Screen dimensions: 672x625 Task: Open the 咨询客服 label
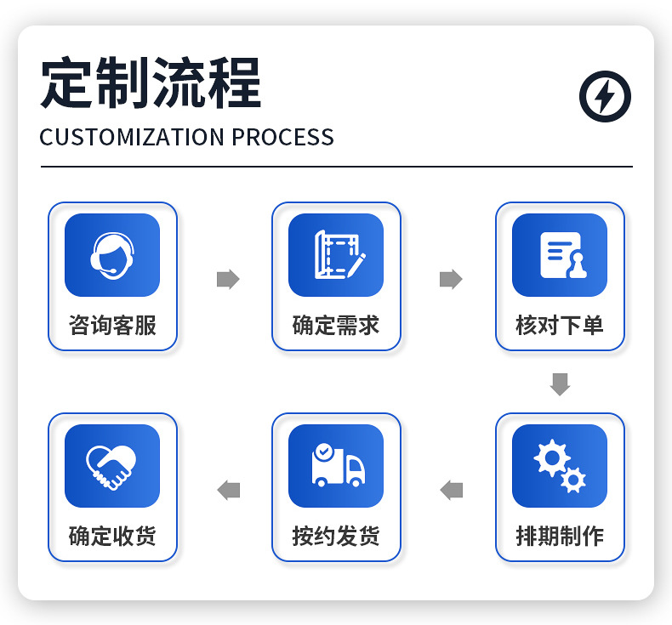(x=112, y=325)
